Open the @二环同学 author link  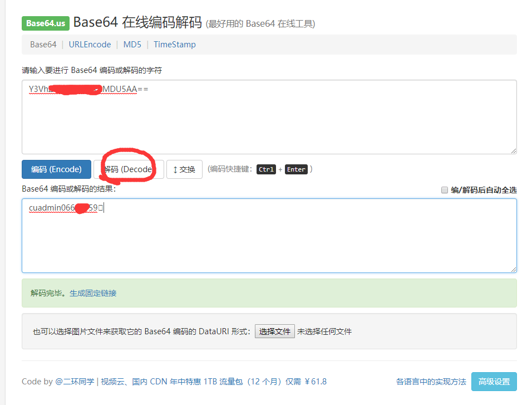coord(75,382)
